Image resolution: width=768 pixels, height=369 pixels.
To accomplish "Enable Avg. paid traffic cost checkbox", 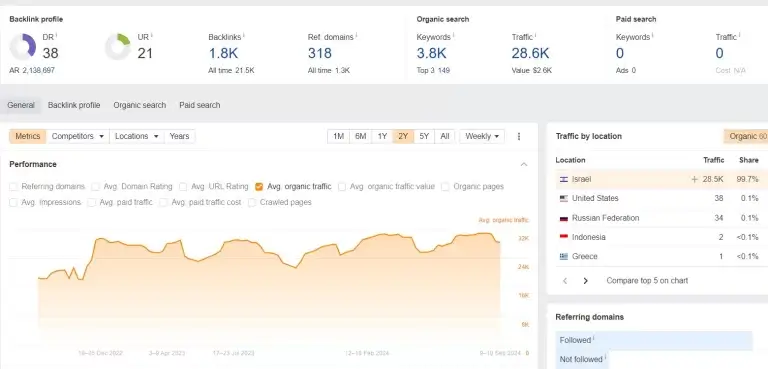I will pyautogui.click(x=163, y=202).
